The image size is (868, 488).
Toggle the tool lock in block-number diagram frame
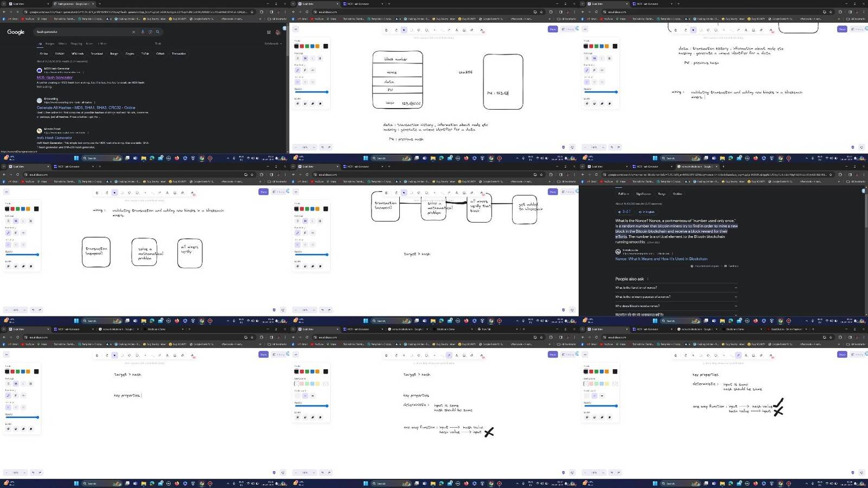386,30
